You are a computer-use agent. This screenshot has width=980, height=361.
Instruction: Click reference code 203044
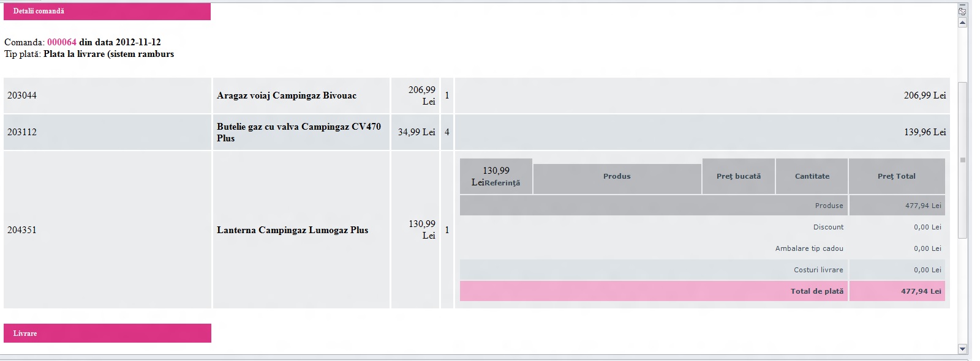(22, 95)
